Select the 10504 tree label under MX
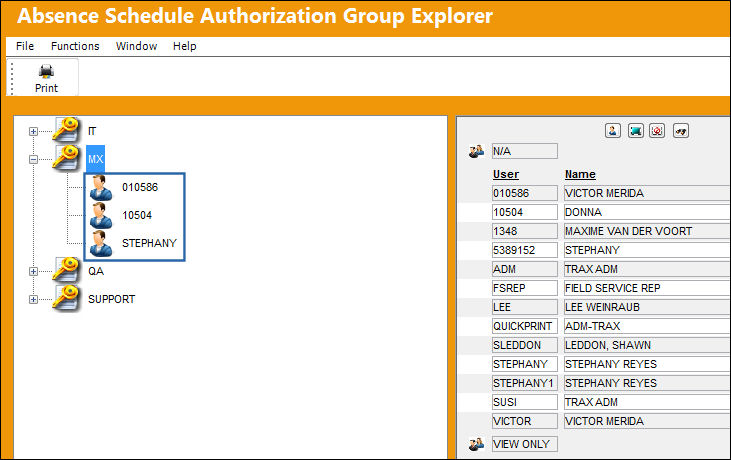Viewport: 731px width, 460px height. point(137,215)
